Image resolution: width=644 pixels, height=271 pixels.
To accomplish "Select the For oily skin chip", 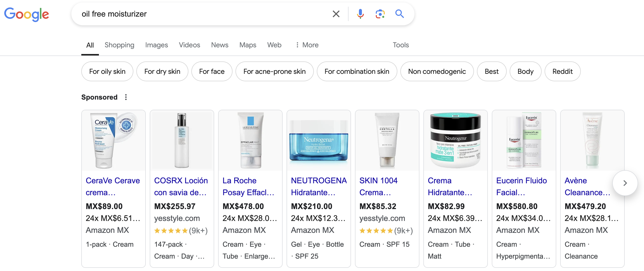I will 107,71.
